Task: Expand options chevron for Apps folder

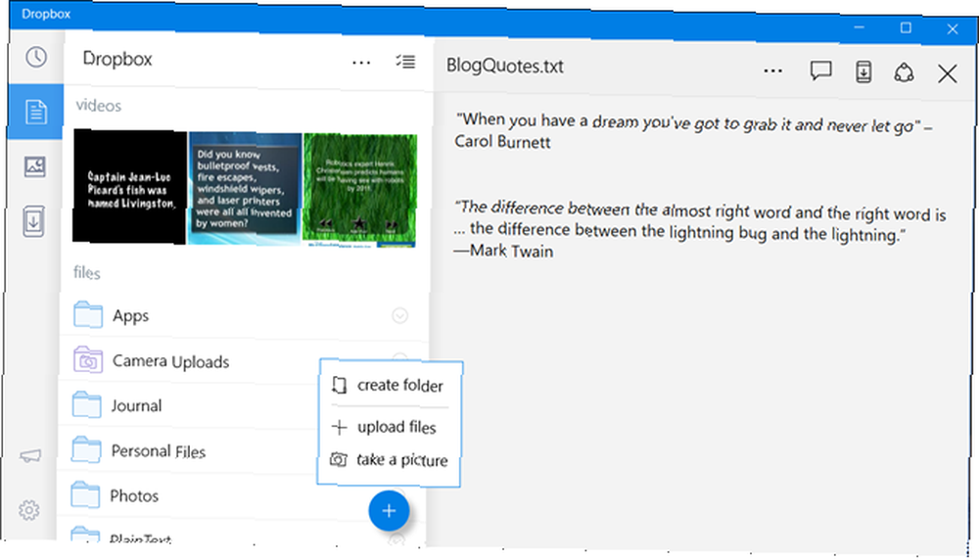Action: tap(399, 316)
